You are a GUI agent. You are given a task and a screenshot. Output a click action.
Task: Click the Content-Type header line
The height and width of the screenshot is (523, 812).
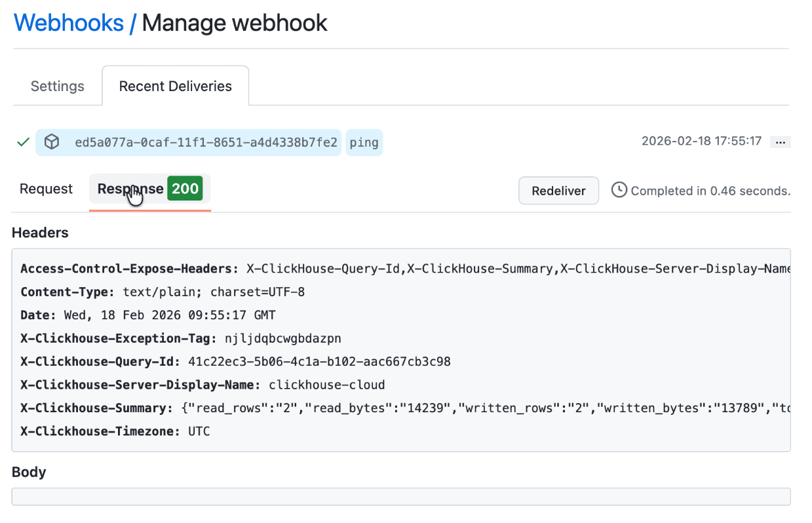click(163, 292)
